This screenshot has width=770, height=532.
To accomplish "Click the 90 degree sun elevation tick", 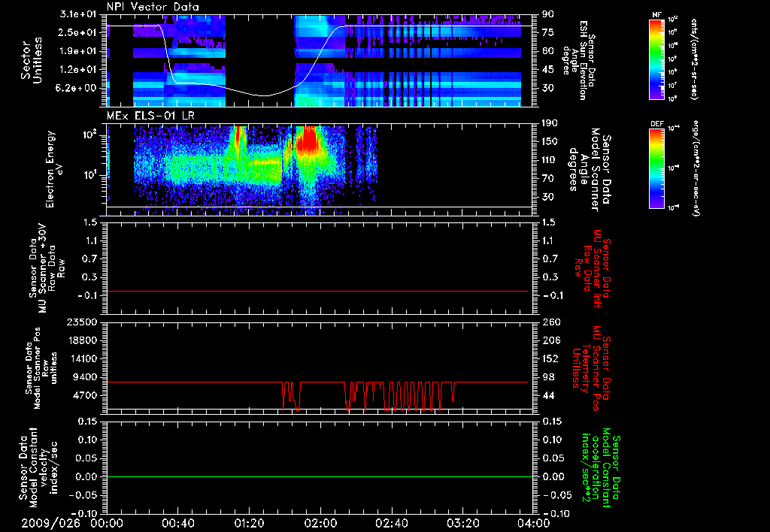I will coord(548,14).
